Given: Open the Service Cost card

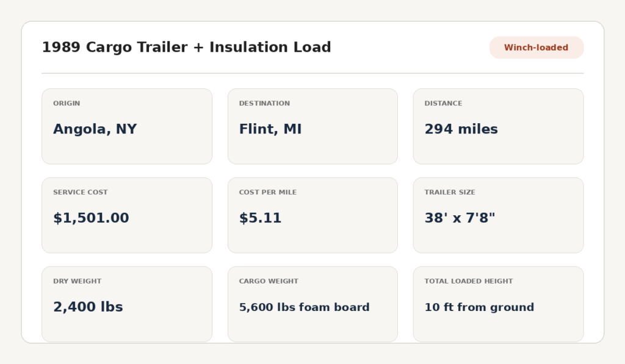Looking at the screenshot, I should (127, 215).
